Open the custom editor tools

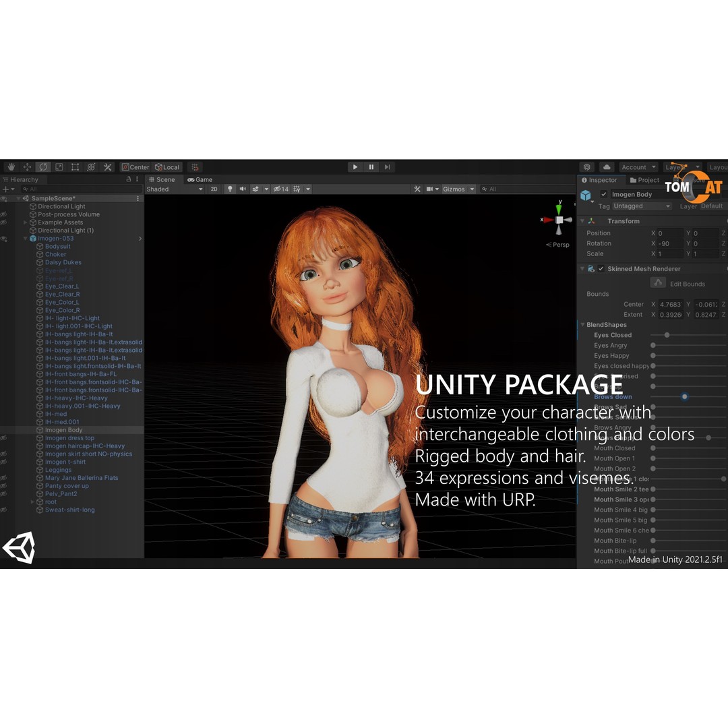[x=107, y=167]
